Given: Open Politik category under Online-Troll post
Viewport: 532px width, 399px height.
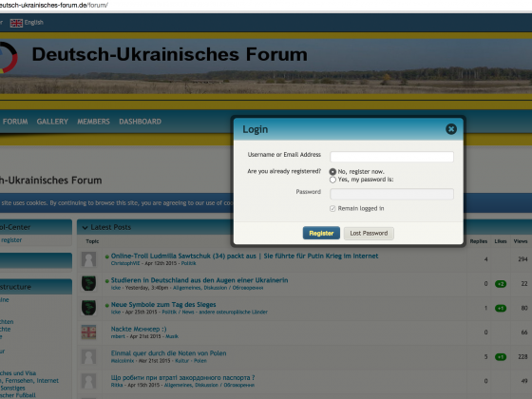Looking at the screenshot, I should (189, 263).
